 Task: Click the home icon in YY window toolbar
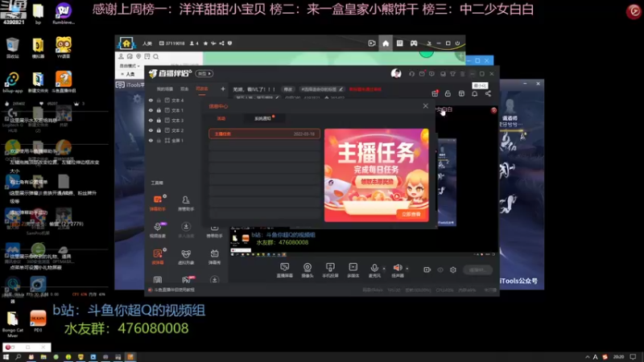pos(386,43)
